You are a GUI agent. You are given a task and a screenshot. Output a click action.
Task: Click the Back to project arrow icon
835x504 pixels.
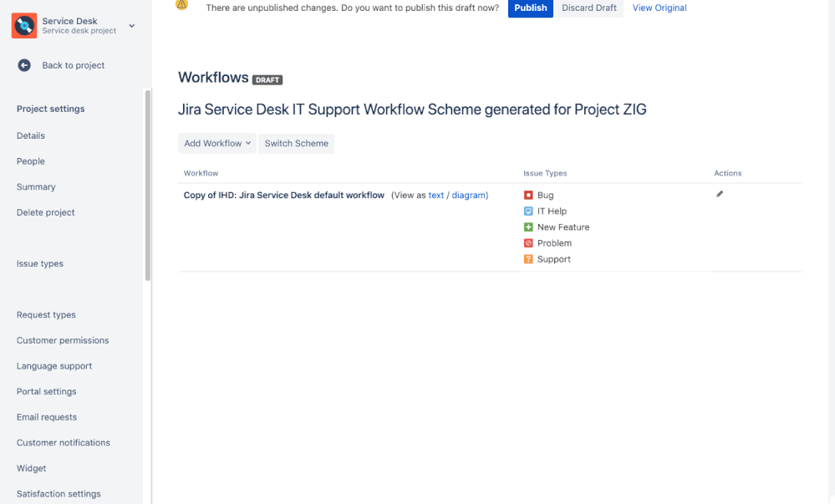24,65
